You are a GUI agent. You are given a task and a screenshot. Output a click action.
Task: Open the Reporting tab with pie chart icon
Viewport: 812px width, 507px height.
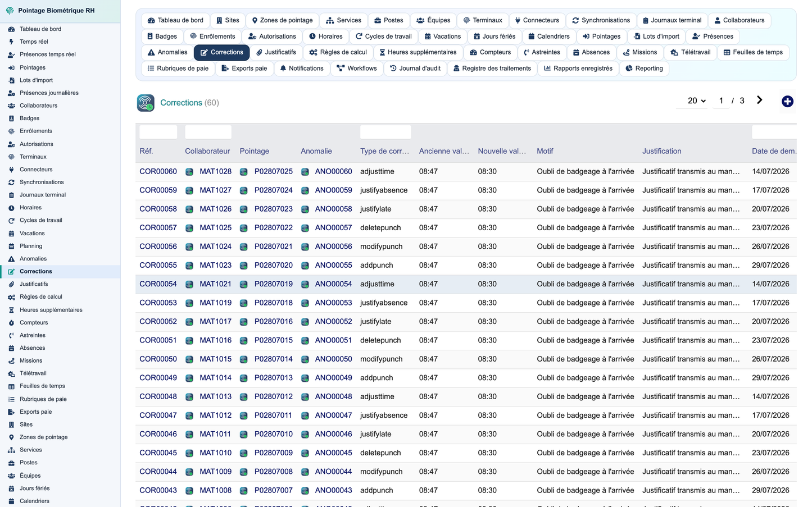[644, 68]
